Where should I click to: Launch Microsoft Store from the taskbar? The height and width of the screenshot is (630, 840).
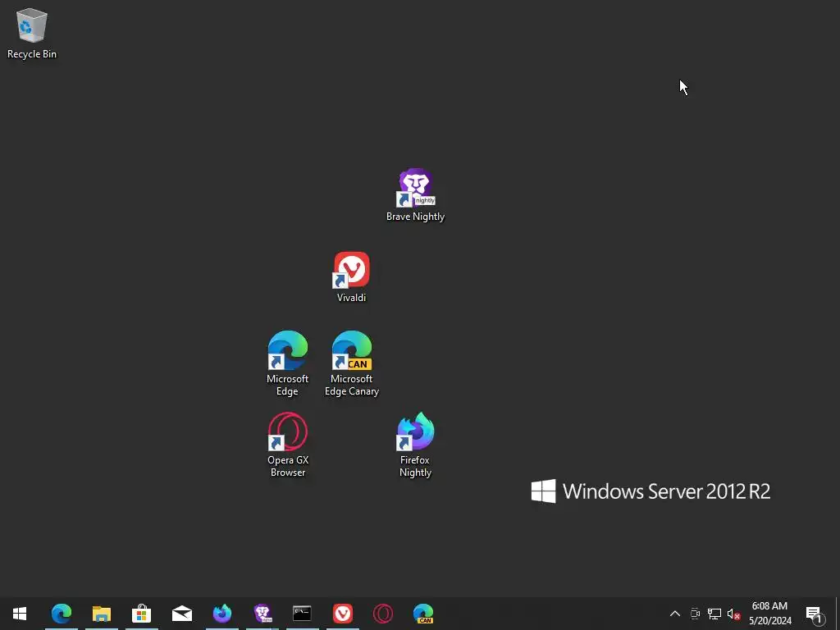click(141, 614)
